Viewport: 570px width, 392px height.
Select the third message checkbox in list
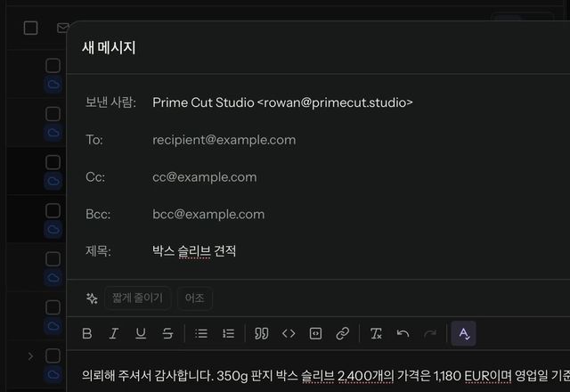(x=53, y=162)
